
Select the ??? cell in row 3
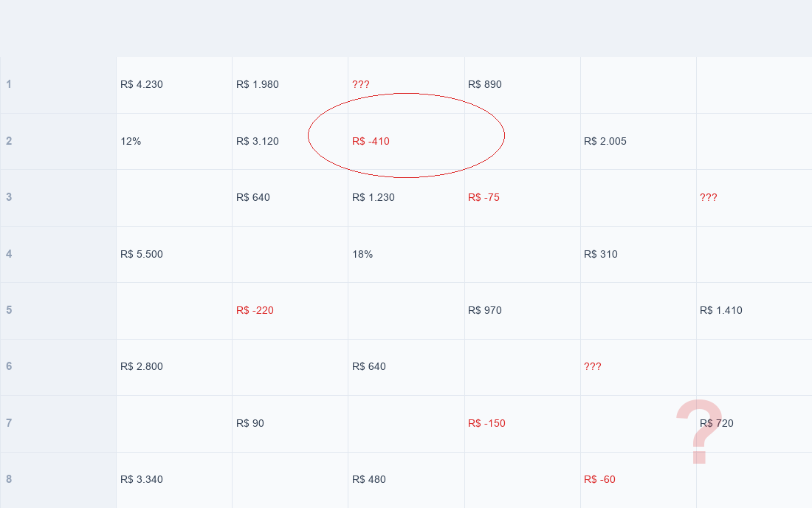tap(754, 198)
